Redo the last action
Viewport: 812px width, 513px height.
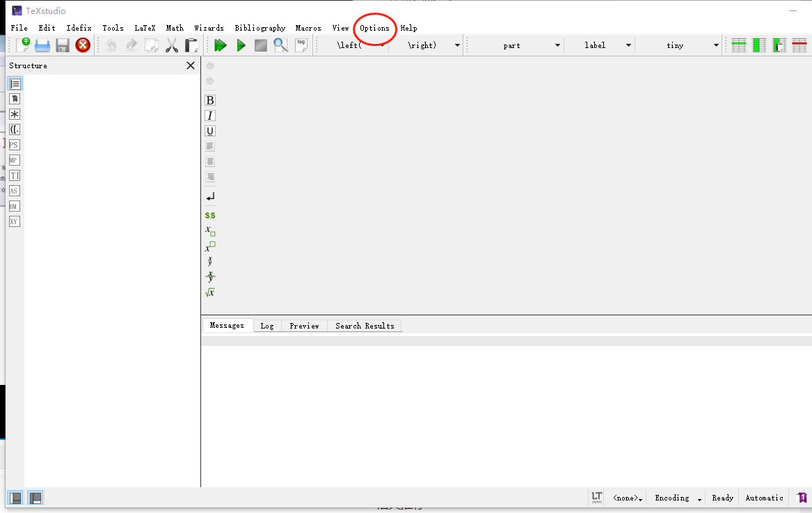[x=132, y=46]
